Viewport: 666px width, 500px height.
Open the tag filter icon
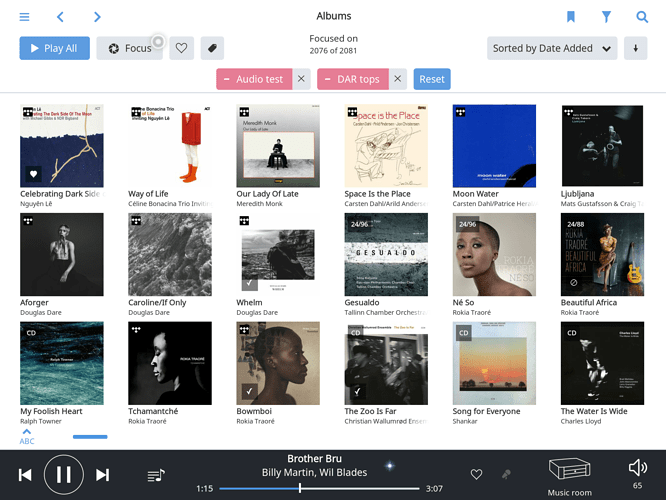tap(212, 48)
